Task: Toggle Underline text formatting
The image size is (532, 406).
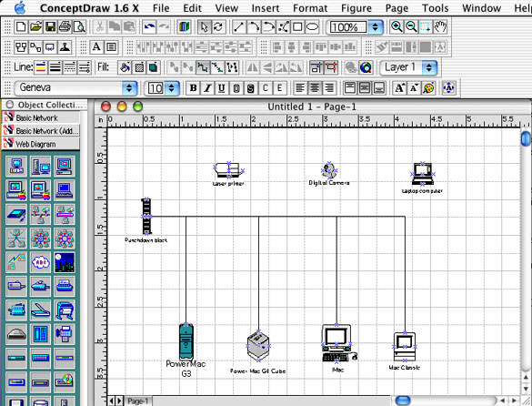Action: tap(222, 88)
